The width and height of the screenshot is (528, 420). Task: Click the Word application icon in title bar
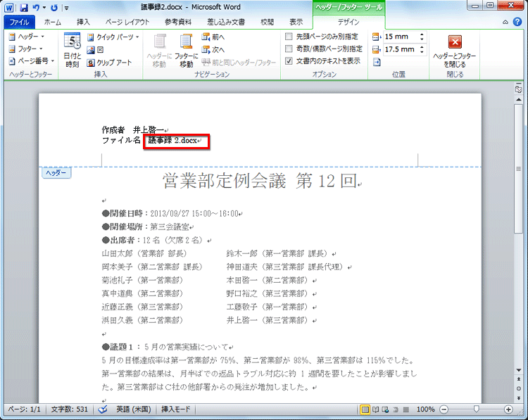click(9, 8)
